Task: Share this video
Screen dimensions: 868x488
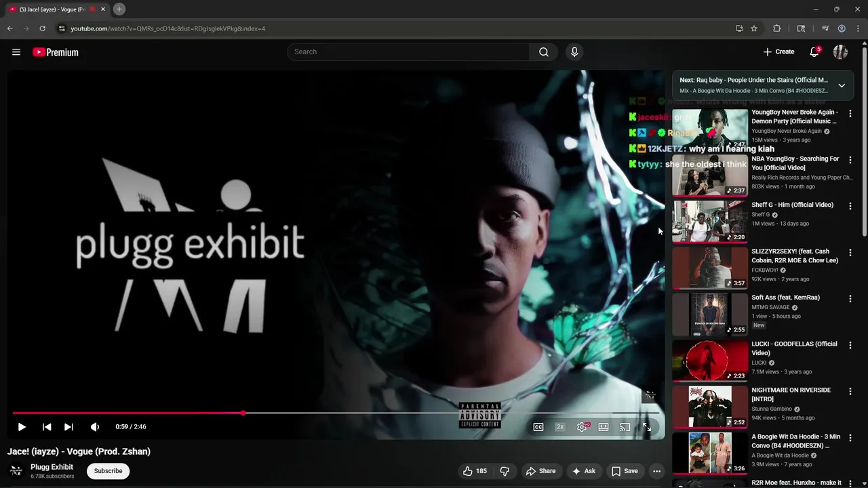Action: coord(540,471)
